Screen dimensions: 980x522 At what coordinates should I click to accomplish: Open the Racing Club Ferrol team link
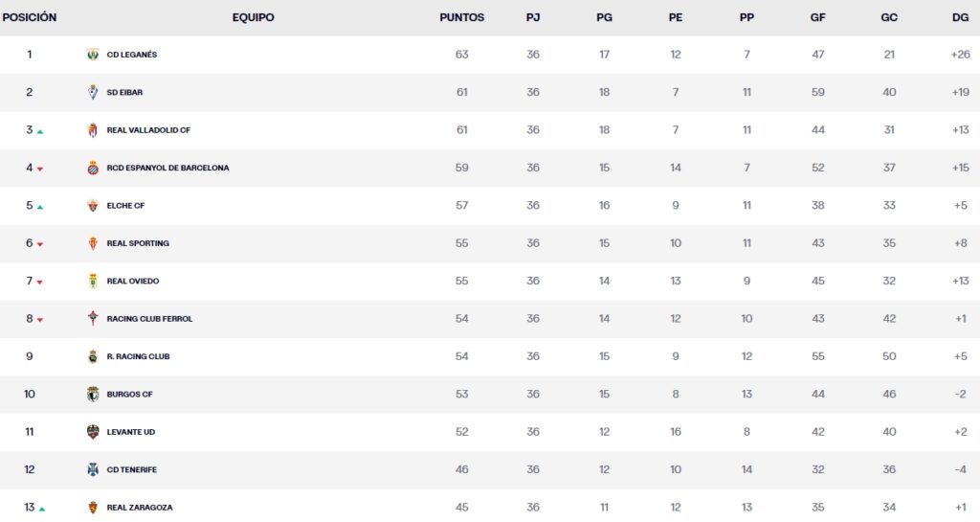[149, 319]
